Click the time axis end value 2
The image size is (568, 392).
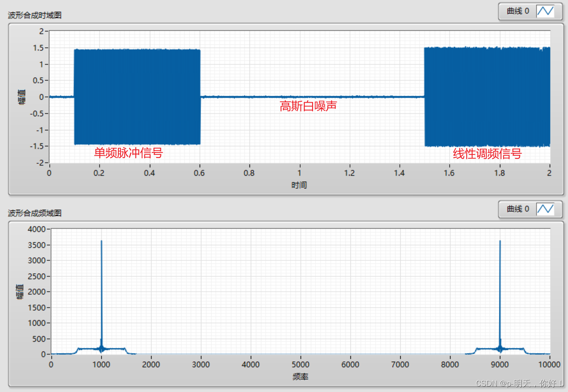pos(549,173)
